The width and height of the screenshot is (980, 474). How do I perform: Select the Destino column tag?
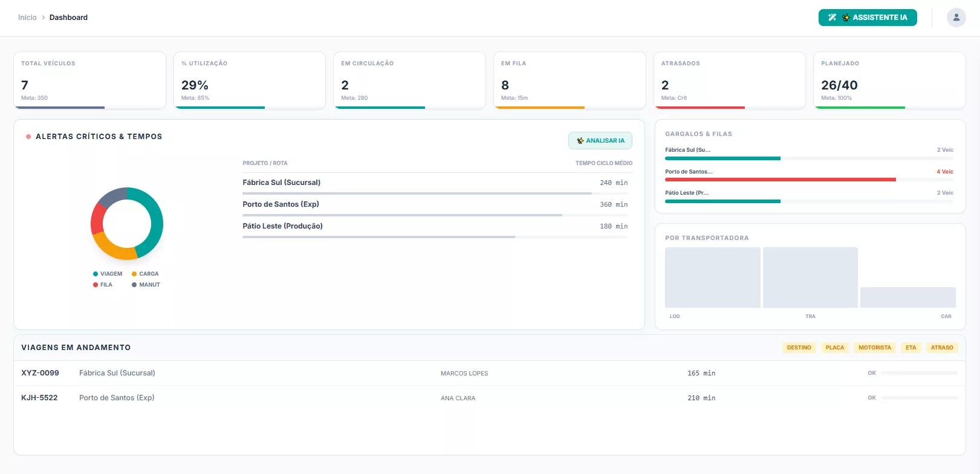[799, 348]
